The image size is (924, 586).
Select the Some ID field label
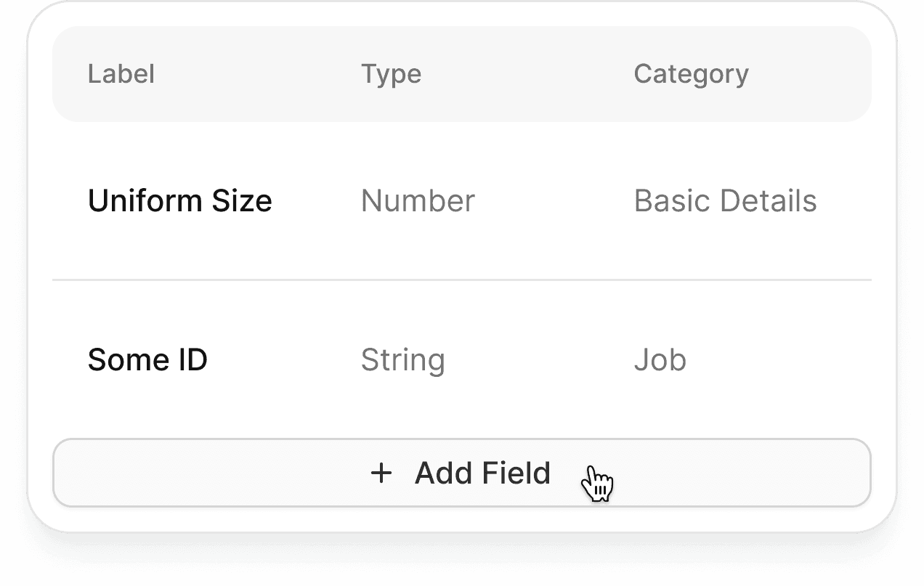click(x=147, y=360)
